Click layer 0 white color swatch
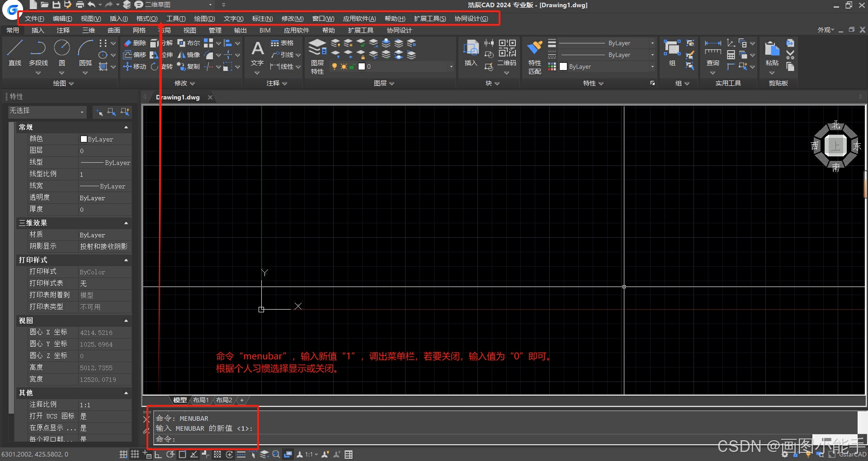 coord(362,66)
